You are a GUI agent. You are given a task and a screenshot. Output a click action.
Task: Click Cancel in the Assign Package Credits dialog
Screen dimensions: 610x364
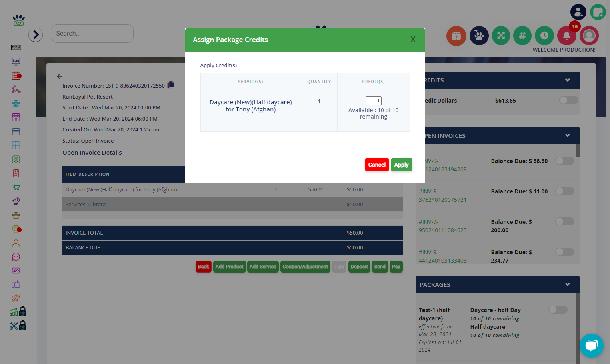[377, 165]
